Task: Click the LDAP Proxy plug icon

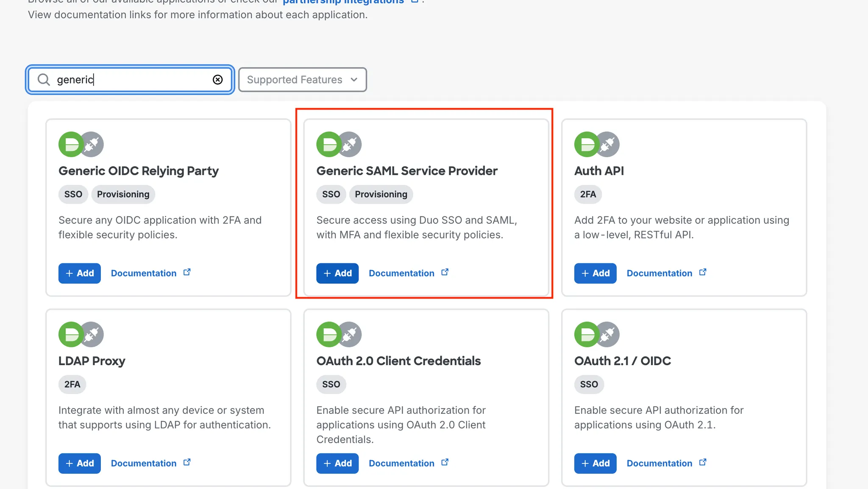Action: [x=92, y=335]
